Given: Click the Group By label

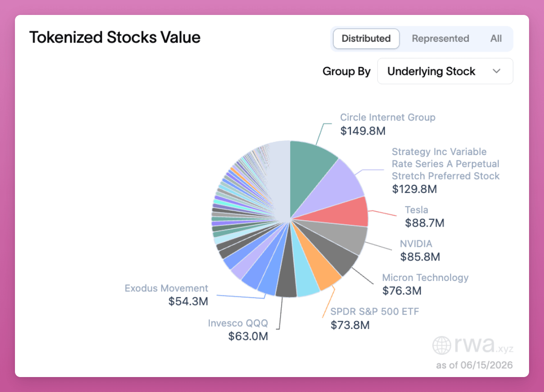Looking at the screenshot, I should coord(346,71).
